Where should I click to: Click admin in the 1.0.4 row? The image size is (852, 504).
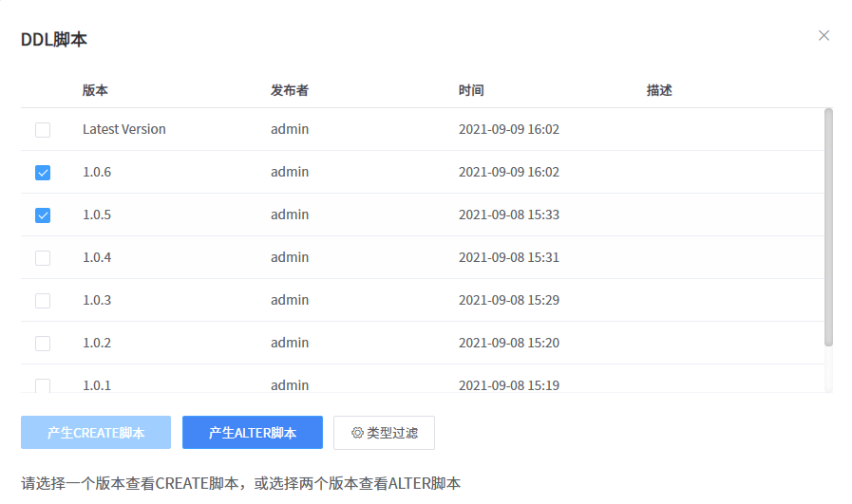tap(290, 257)
